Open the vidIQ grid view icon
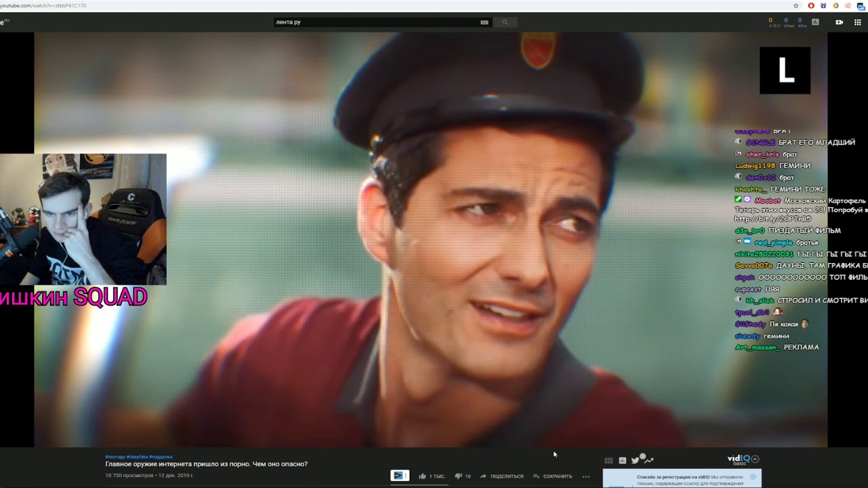The height and width of the screenshot is (488, 868). [608, 460]
